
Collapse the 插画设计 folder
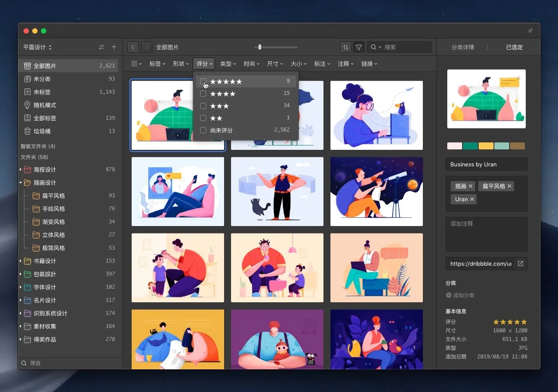pos(20,182)
